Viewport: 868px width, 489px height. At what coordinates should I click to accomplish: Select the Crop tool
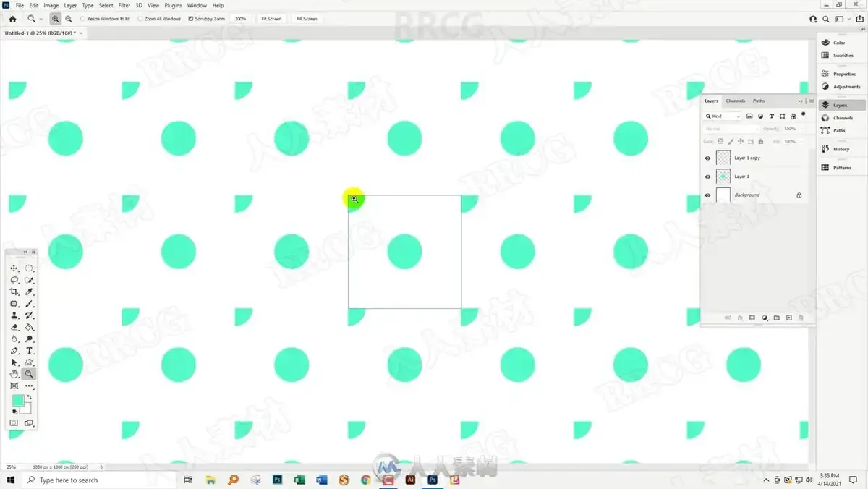[14, 292]
